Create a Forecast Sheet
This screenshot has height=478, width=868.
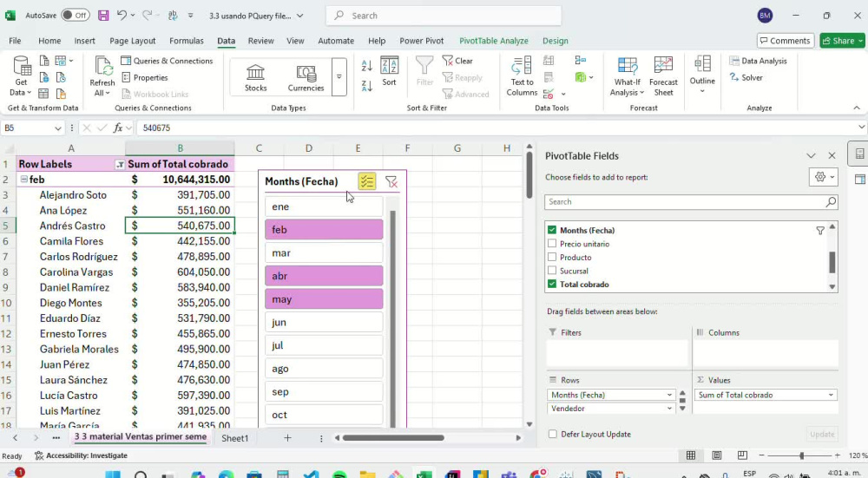click(663, 76)
